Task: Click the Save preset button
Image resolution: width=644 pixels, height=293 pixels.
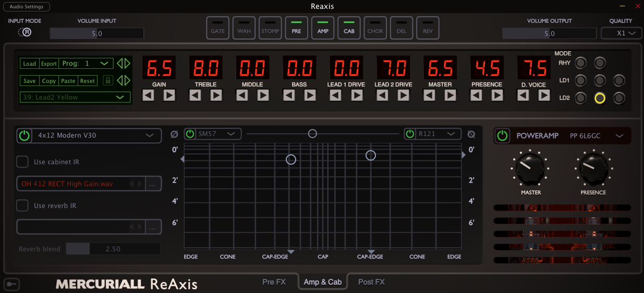Action: click(29, 81)
